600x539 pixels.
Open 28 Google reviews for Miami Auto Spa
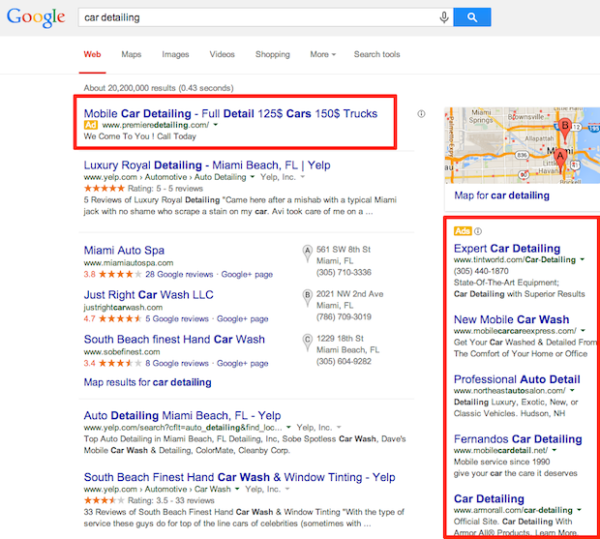tap(179, 274)
